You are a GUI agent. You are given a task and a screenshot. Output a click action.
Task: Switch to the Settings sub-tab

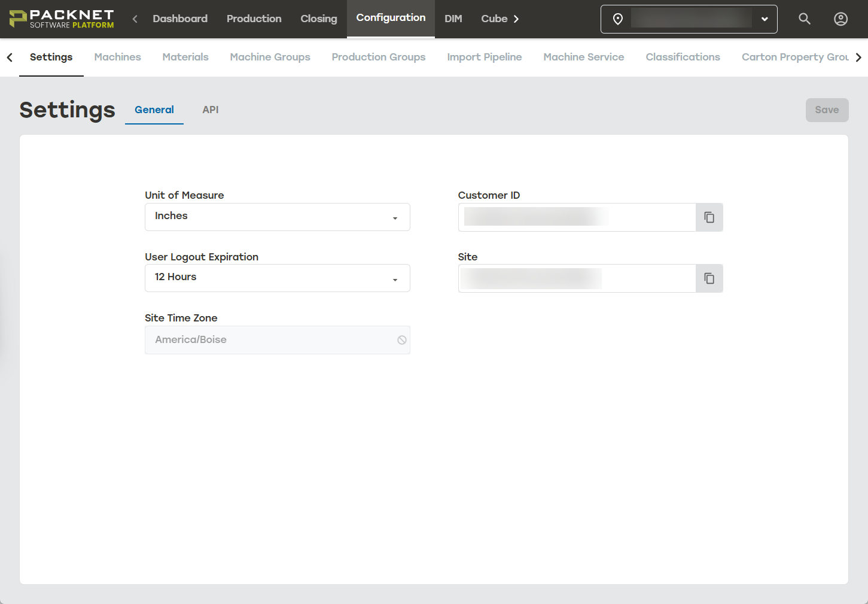(x=51, y=57)
